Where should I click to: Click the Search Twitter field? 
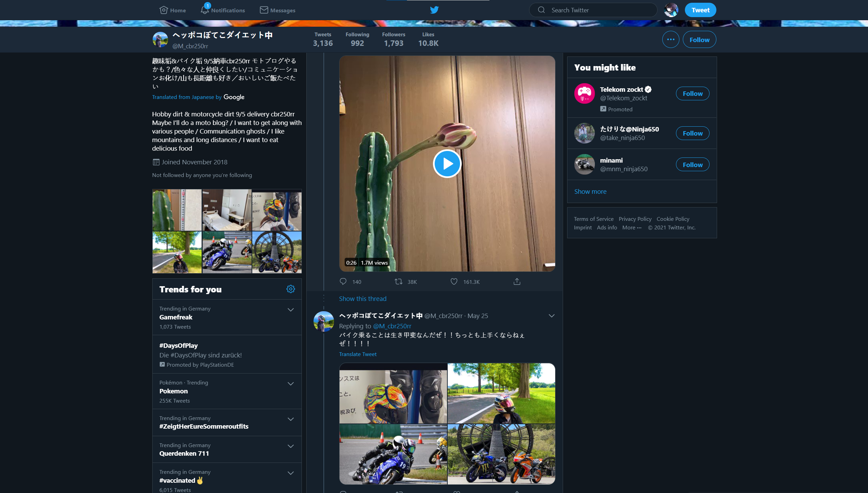pyautogui.click(x=596, y=10)
